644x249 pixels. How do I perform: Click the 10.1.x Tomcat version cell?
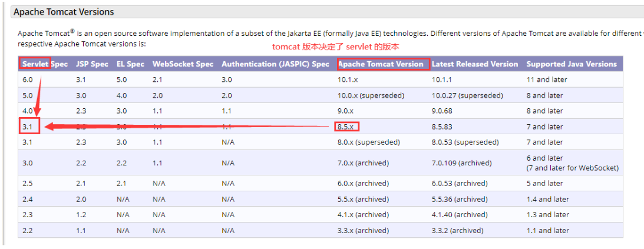349,79
